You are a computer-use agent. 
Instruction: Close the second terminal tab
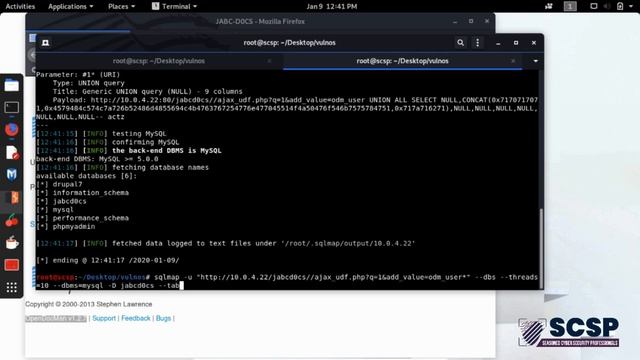tap(513, 61)
